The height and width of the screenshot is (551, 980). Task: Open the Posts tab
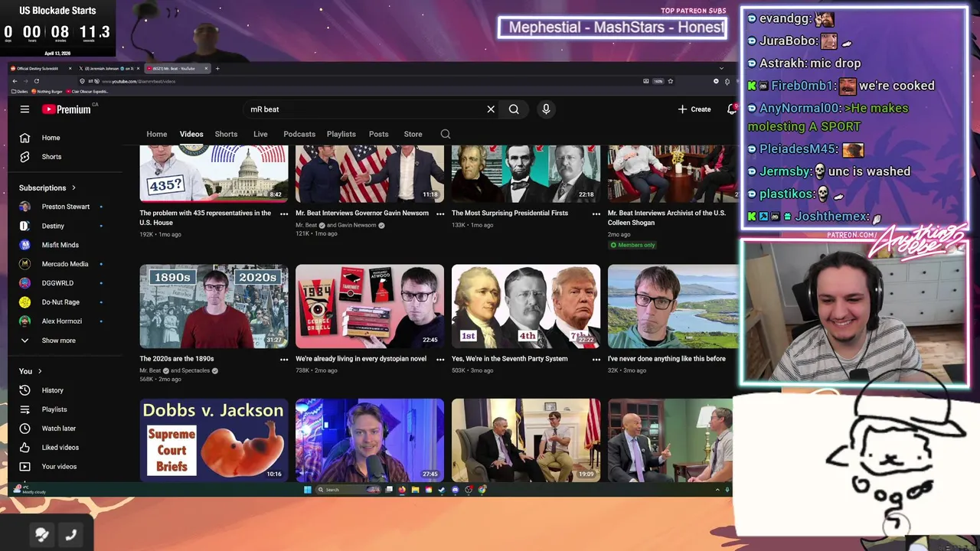pos(379,134)
